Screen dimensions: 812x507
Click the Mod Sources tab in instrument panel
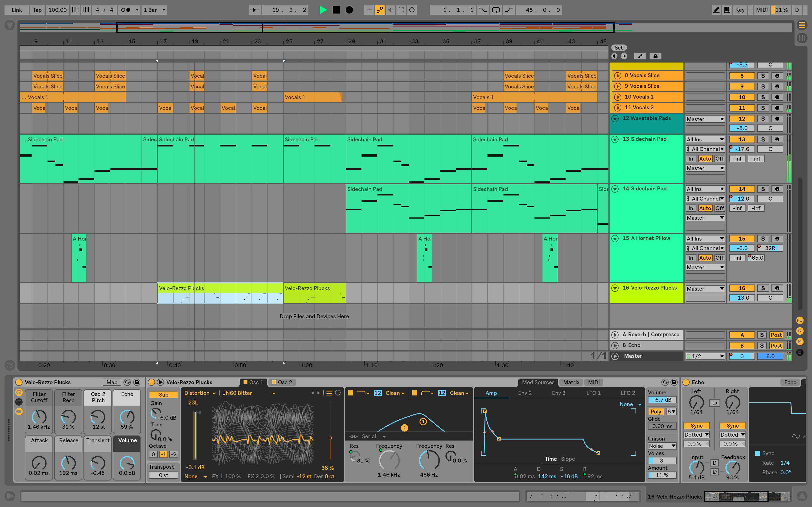click(x=535, y=382)
